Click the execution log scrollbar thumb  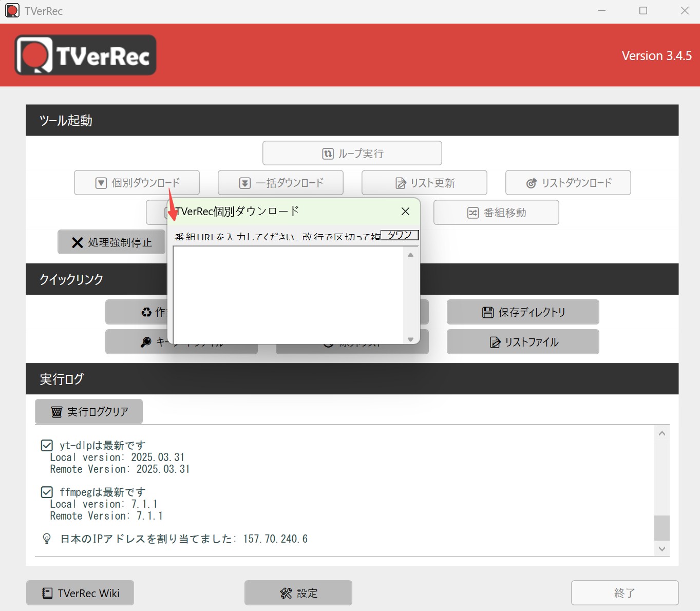(x=662, y=528)
